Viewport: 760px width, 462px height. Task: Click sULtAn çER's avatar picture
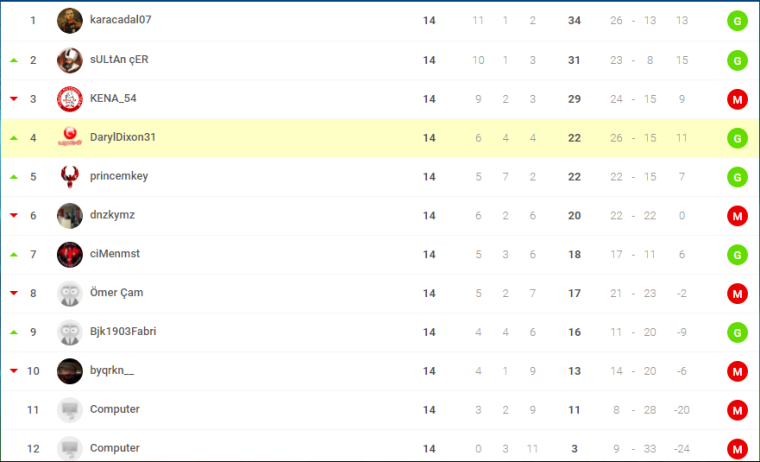tap(70, 60)
